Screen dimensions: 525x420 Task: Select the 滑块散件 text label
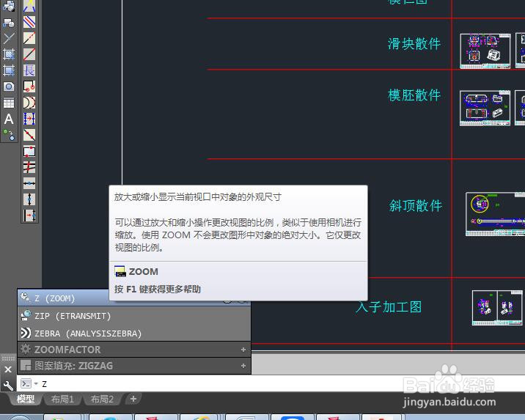pyautogui.click(x=414, y=43)
